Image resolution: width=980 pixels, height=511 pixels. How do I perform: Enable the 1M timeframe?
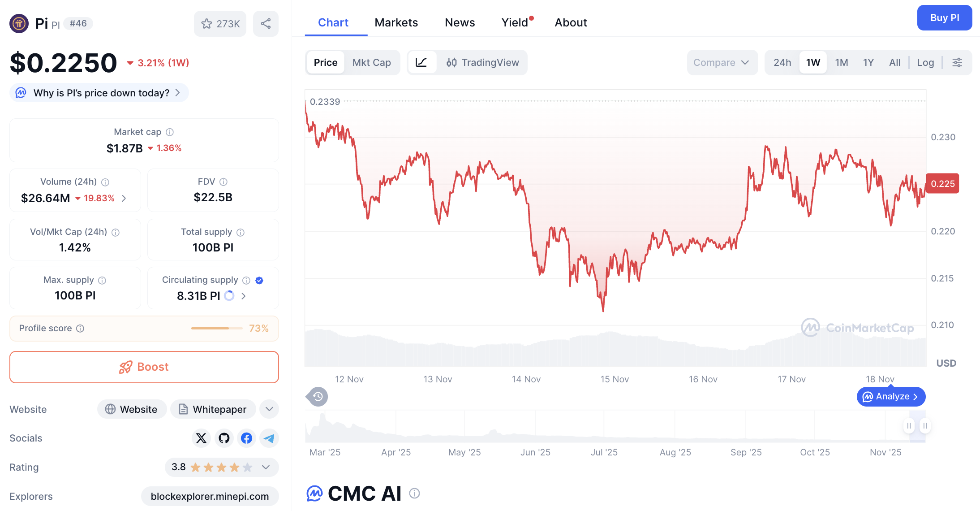[x=841, y=62]
